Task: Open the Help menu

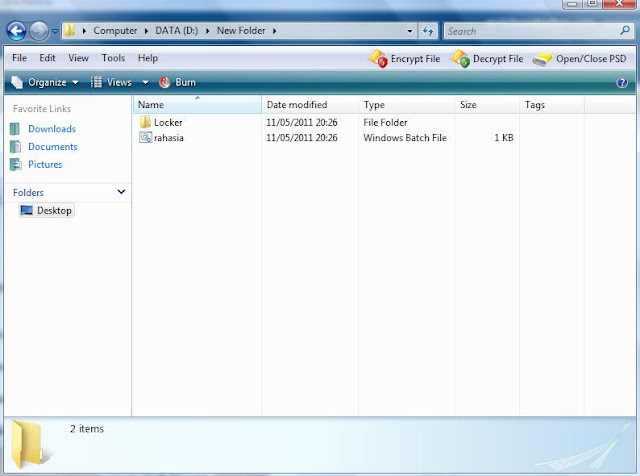Action: 147,58
